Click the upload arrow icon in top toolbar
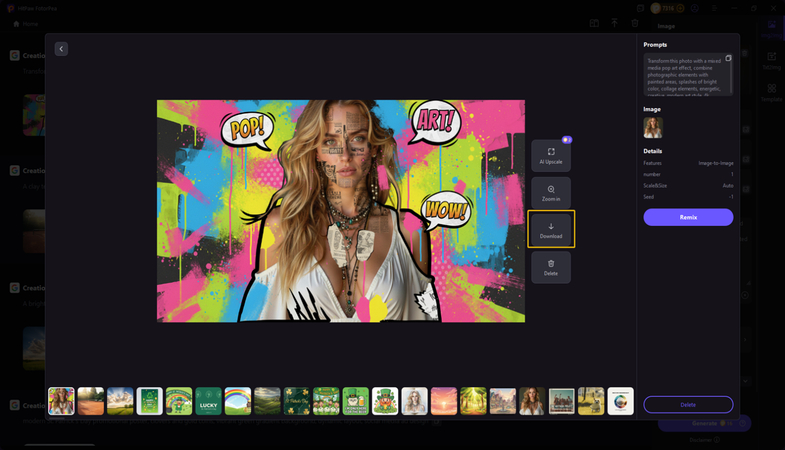 614,23
